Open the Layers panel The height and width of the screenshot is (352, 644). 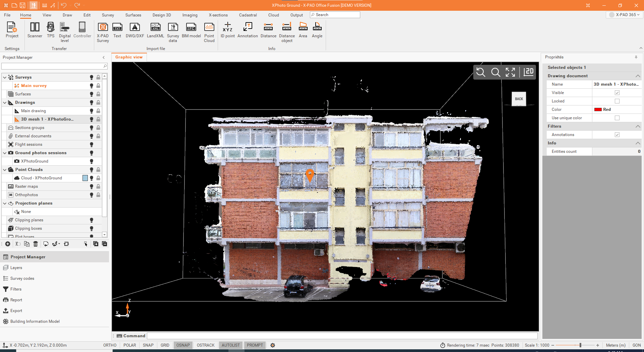click(x=16, y=268)
